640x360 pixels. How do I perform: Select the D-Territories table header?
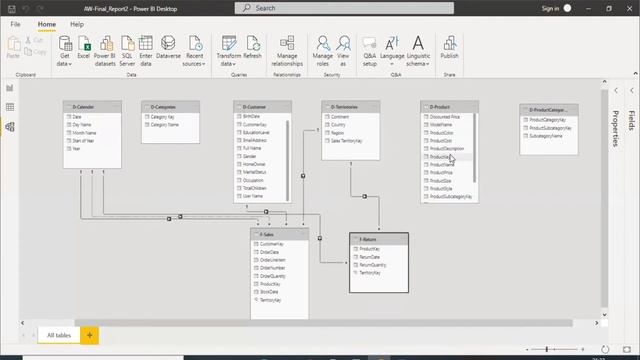(351, 107)
